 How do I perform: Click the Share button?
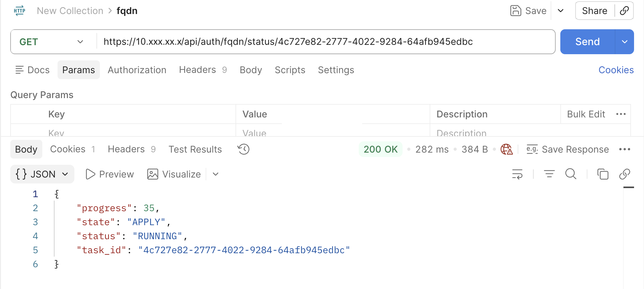point(595,11)
